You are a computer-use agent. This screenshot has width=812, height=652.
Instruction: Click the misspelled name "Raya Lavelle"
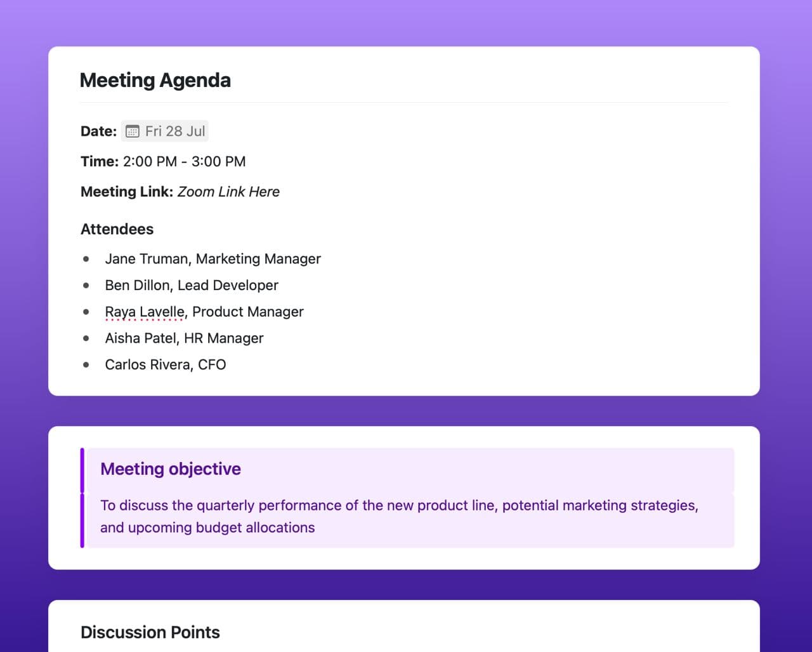pos(145,312)
